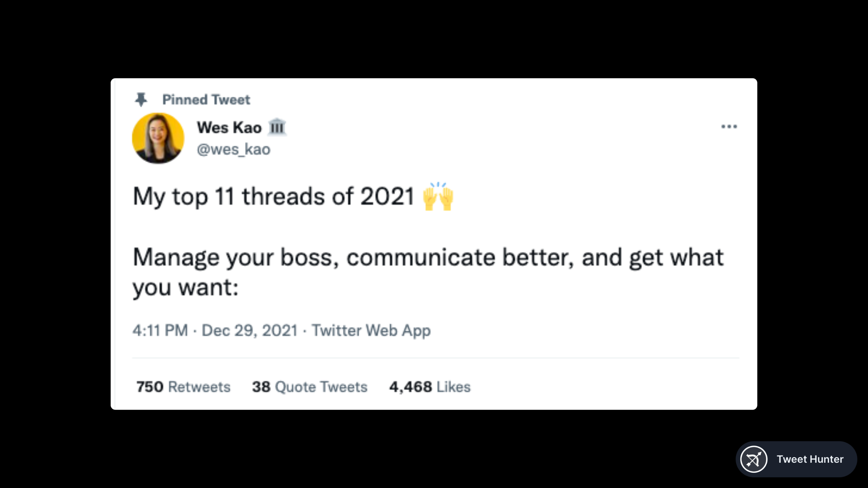Click the Tweet Hunter bow-and-arrow logo

[754, 459]
